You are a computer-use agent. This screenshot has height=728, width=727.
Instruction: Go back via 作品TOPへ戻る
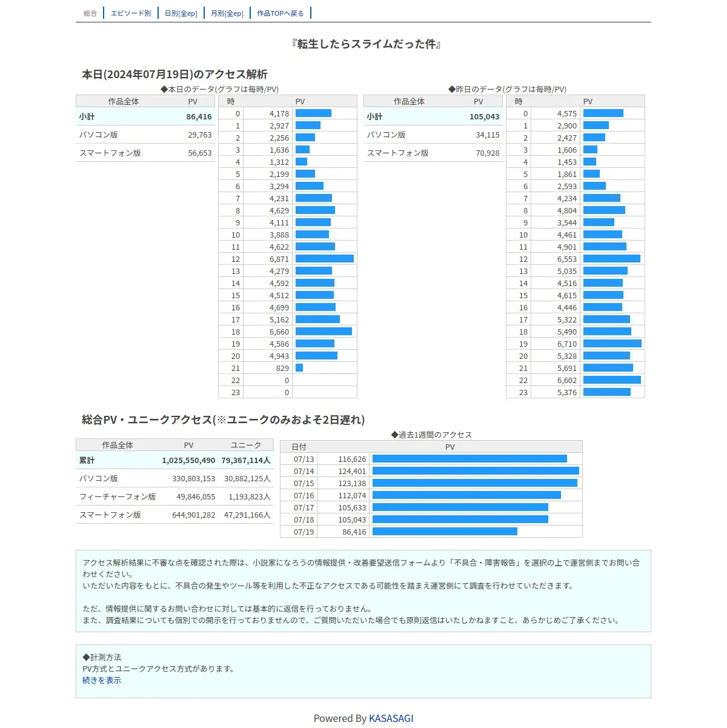281,13
